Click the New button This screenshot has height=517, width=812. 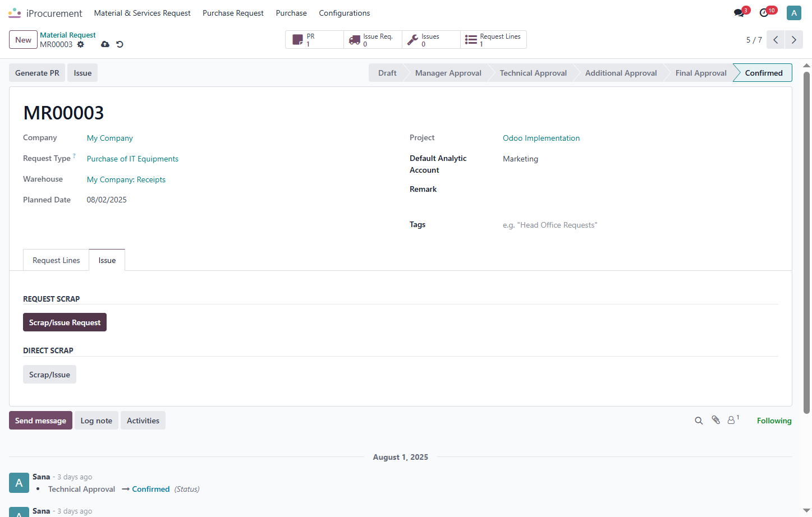pyautogui.click(x=23, y=40)
